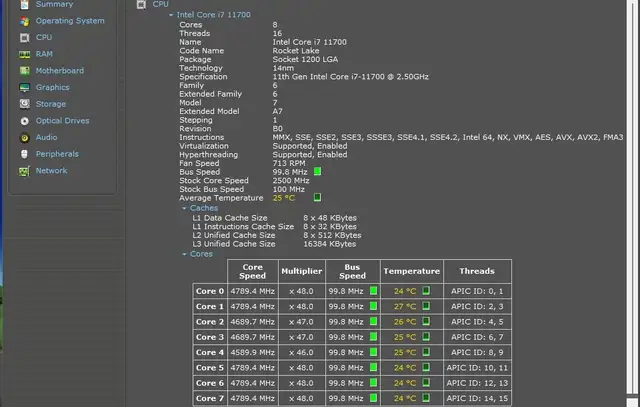Click the Audio speaker icon in sidebar
The image size is (640, 407).
pos(24,138)
